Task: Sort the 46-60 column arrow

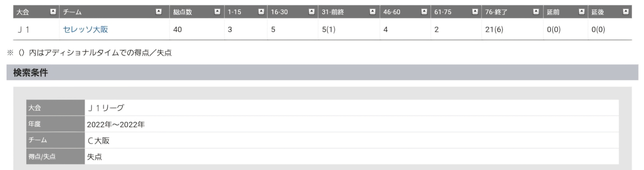Action: click(424, 11)
